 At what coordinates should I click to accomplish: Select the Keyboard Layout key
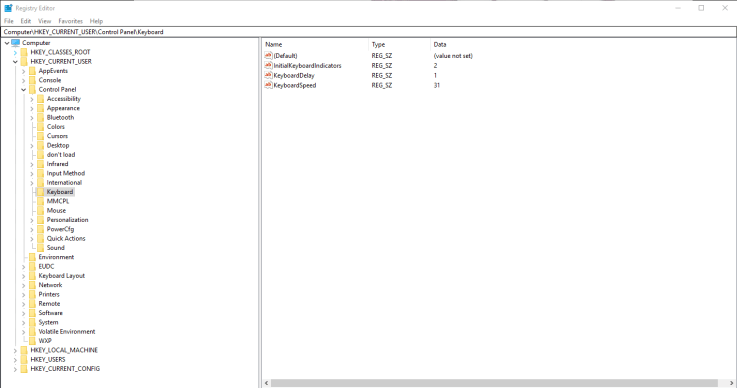click(62, 276)
